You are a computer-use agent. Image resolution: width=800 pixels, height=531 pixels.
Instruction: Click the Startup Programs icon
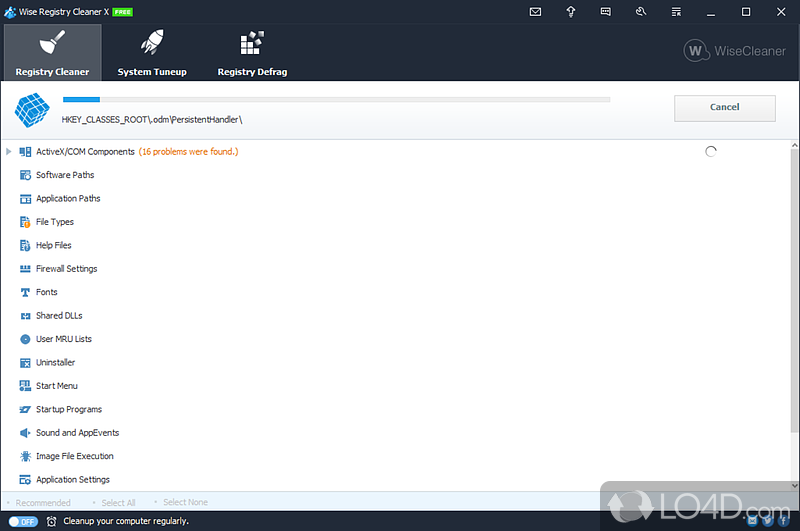pos(25,410)
